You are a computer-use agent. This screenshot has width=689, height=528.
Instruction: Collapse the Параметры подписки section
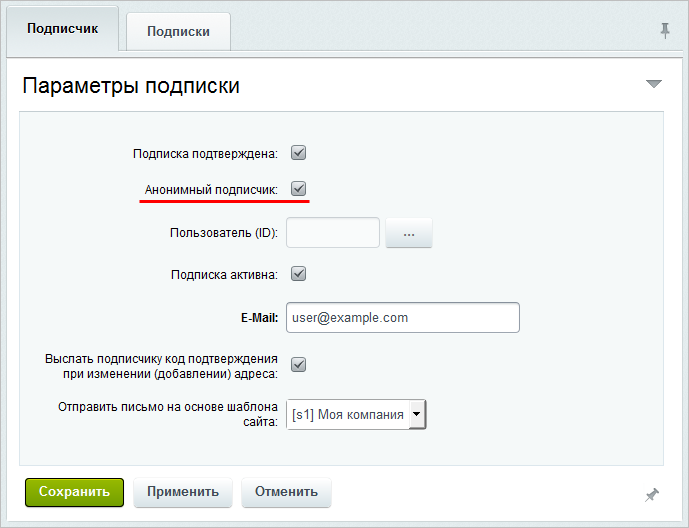click(x=654, y=84)
